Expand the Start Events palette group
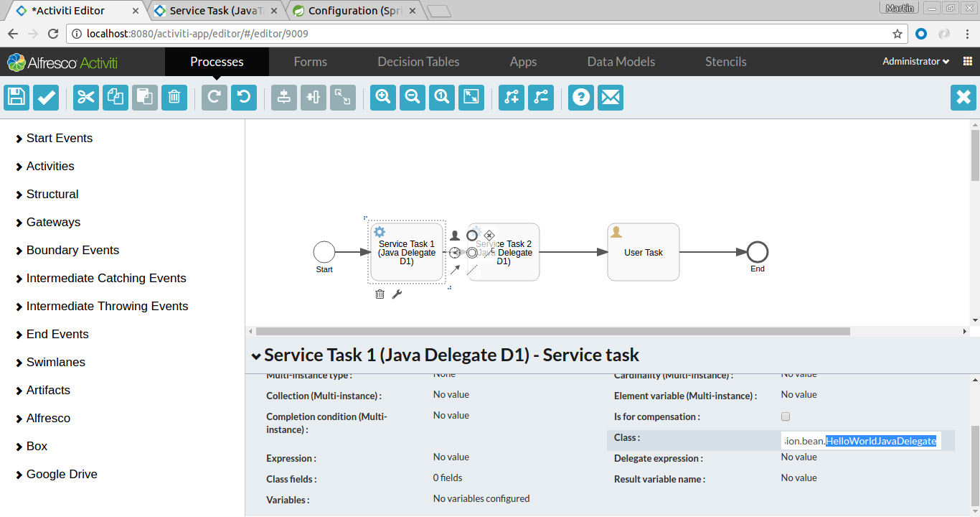The width and height of the screenshot is (980, 517). coord(59,139)
